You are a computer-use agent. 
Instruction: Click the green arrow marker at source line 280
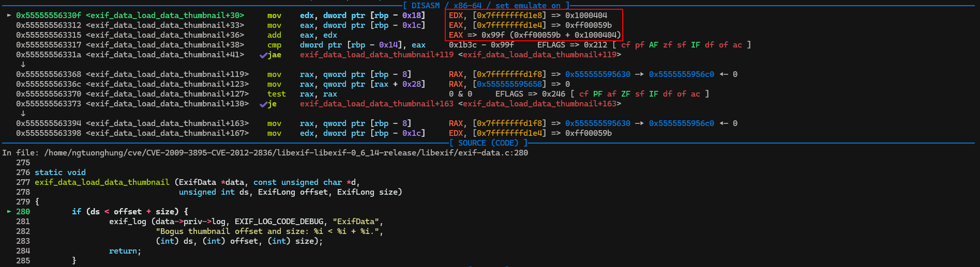[9, 212]
